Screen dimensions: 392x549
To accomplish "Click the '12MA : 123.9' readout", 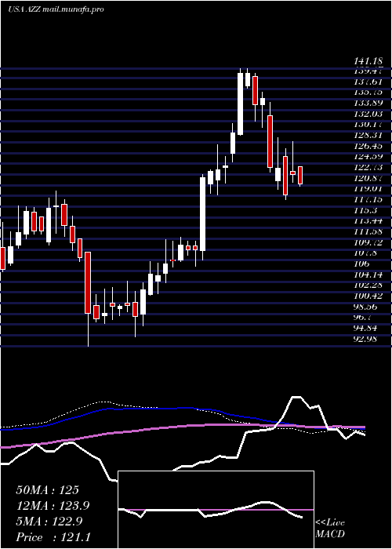I will 53,506.
